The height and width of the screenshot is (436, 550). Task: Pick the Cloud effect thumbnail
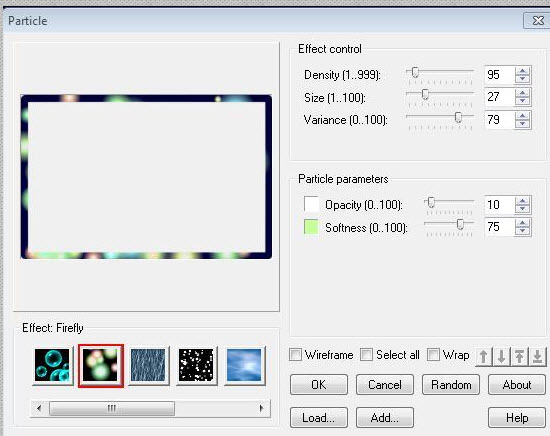[244, 365]
